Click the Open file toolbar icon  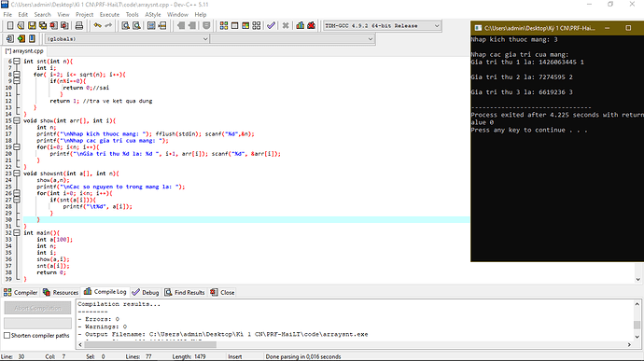[x=21, y=25]
